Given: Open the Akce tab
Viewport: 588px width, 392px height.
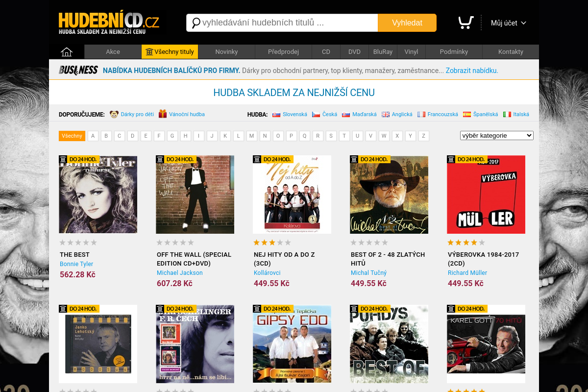Looking at the screenshot, I should tap(113, 52).
